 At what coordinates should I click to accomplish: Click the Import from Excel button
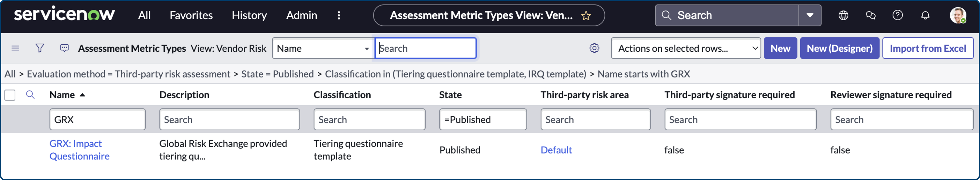click(927, 48)
